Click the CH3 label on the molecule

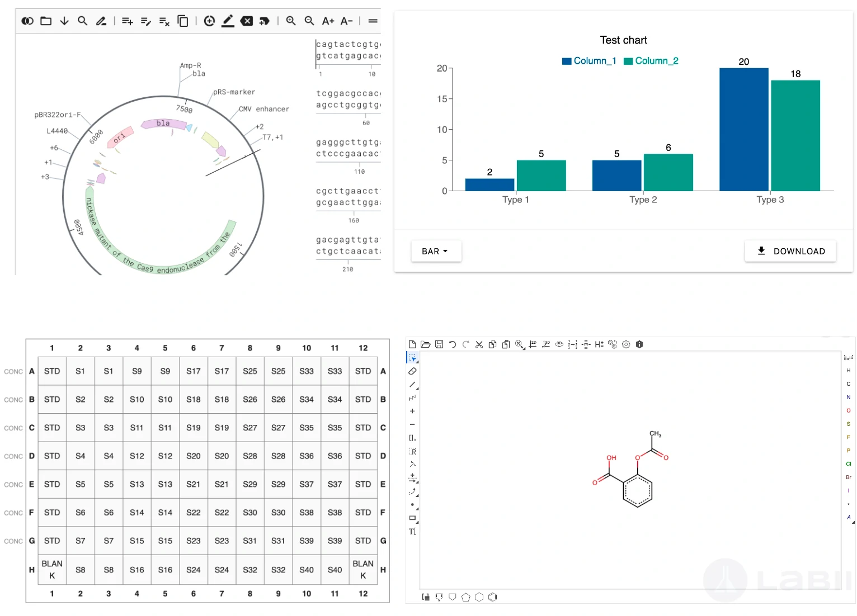pyautogui.click(x=655, y=434)
